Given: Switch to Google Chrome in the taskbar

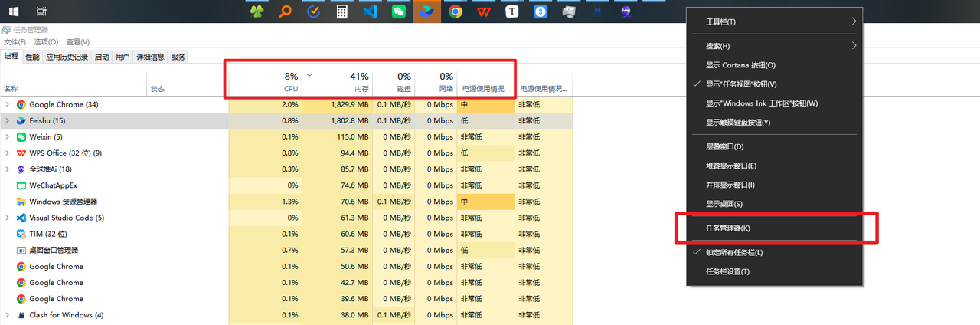Looking at the screenshot, I should [456, 11].
